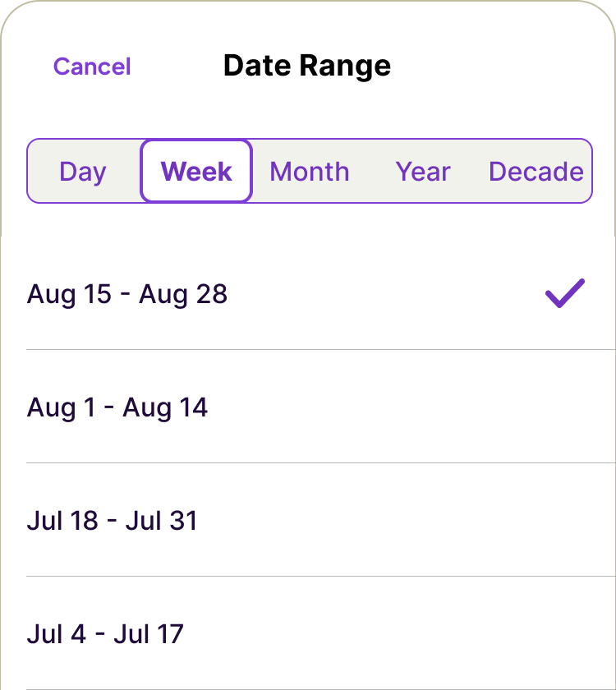
Task: Select the Jul 4 - Jul 17 range
Action: tap(308, 634)
